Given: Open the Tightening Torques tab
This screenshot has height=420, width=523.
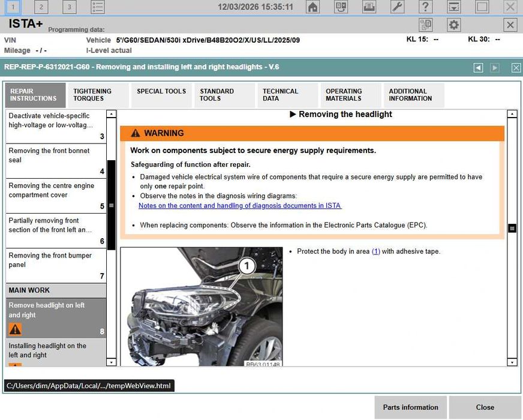Looking at the screenshot, I should pyautogui.click(x=98, y=95).
